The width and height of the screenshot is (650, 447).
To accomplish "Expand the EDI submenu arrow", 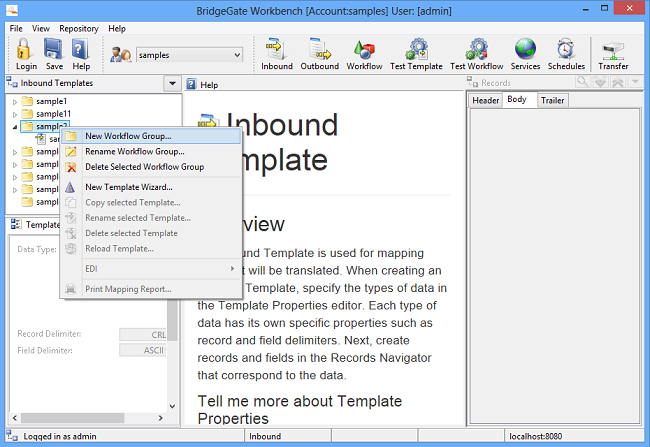I will [x=232, y=269].
